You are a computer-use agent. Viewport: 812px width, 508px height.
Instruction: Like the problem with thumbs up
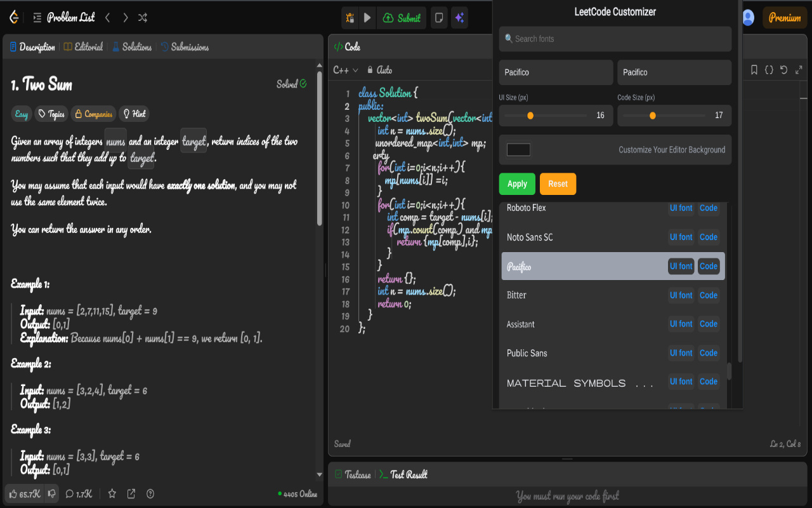pos(25,493)
